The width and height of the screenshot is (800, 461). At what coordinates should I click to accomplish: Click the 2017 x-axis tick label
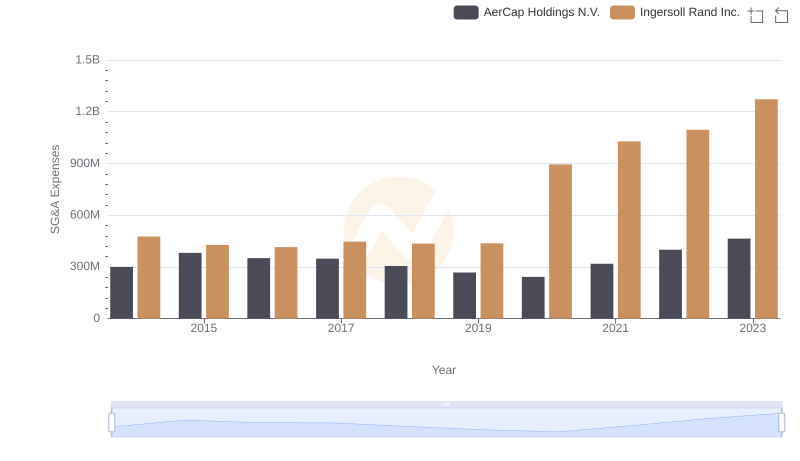click(341, 328)
